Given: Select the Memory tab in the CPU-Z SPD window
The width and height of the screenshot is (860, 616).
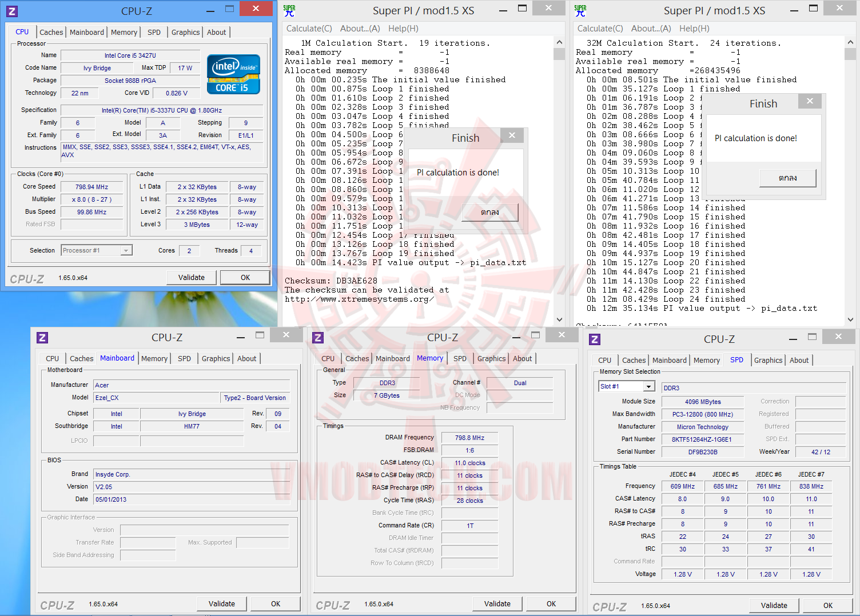Looking at the screenshot, I should (707, 361).
